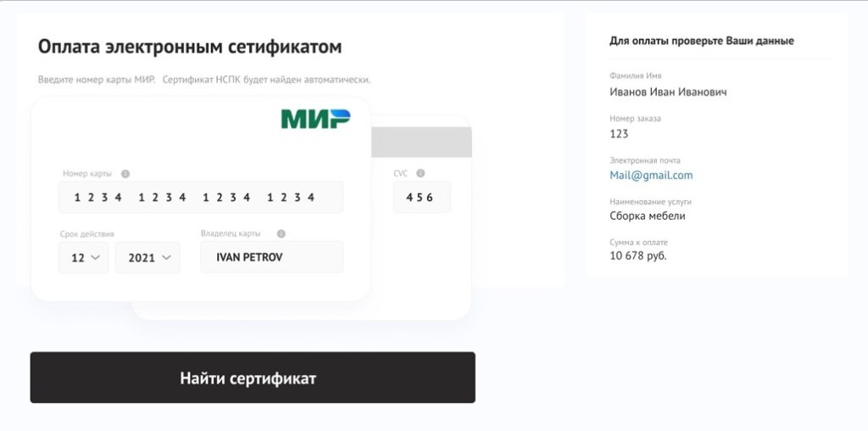Click info icon next to Владелец карты
This screenshot has height=431, width=868.
(x=281, y=233)
